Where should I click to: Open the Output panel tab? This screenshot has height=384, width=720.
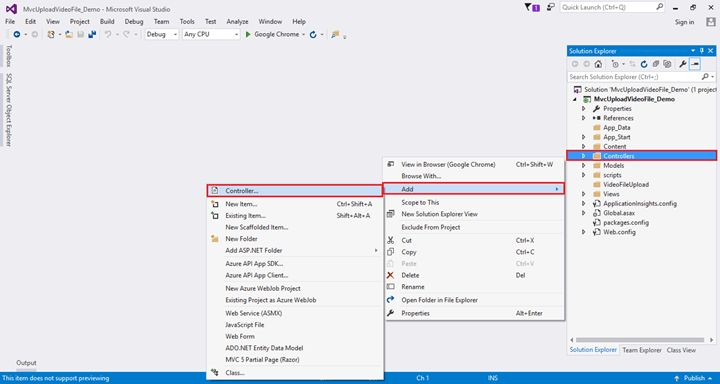26,363
